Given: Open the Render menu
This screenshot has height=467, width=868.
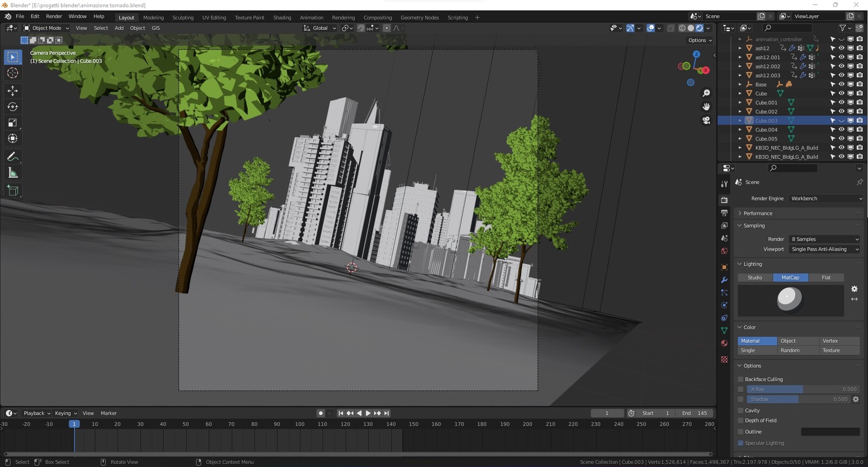Looking at the screenshot, I should [54, 16].
